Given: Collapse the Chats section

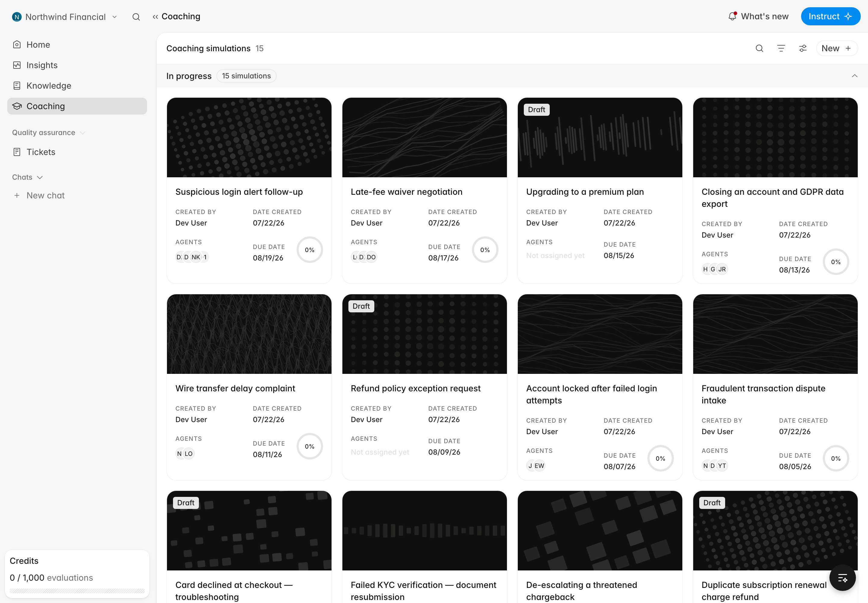Looking at the screenshot, I should pyautogui.click(x=27, y=177).
